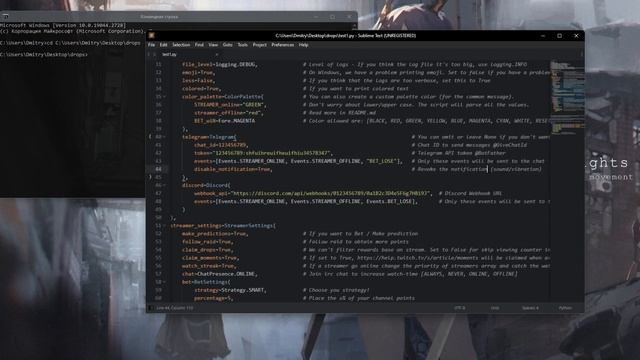Open the Goto menu

click(227, 45)
